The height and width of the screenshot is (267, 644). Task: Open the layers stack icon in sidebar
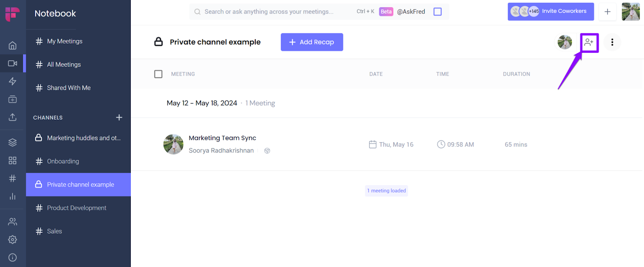(x=12, y=143)
